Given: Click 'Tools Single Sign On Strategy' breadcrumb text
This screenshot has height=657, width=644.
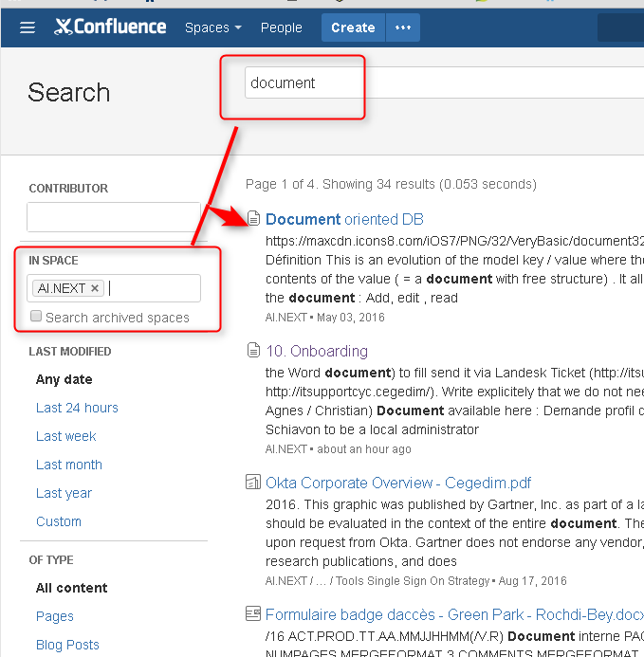Looking at the screenshot, I should tap(413, 581).
